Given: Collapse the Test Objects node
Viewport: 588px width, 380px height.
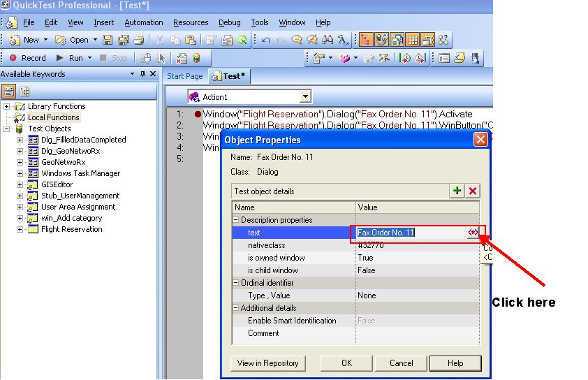Looking at the screenshot, I should click(6, 129).
